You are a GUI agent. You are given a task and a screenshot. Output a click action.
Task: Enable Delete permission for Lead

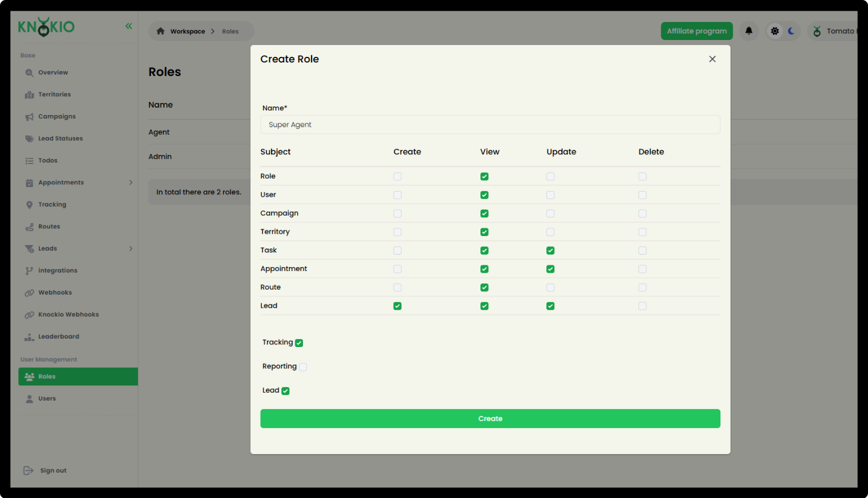click(x=642, y=306)
